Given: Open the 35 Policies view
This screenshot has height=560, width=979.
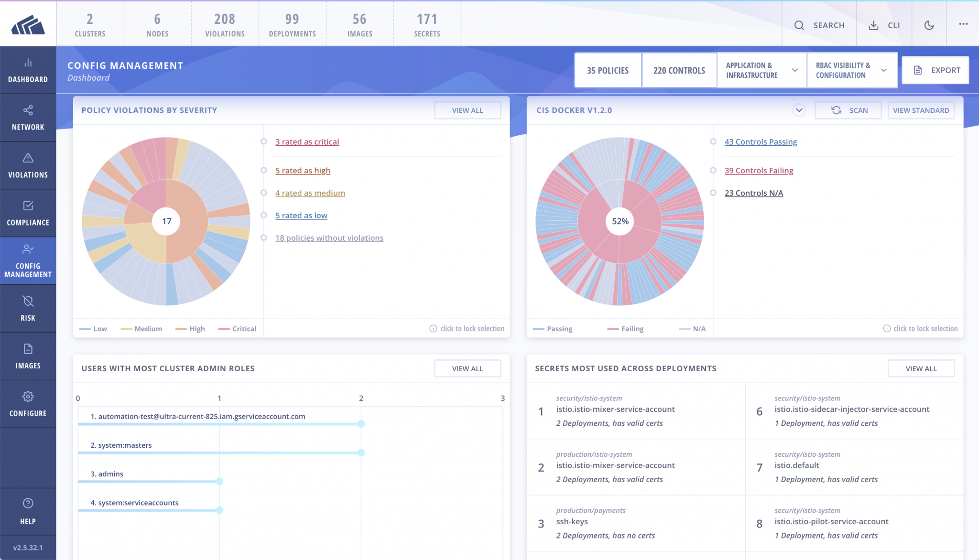Looking at the screenshot, I should [x=608, y=70].
